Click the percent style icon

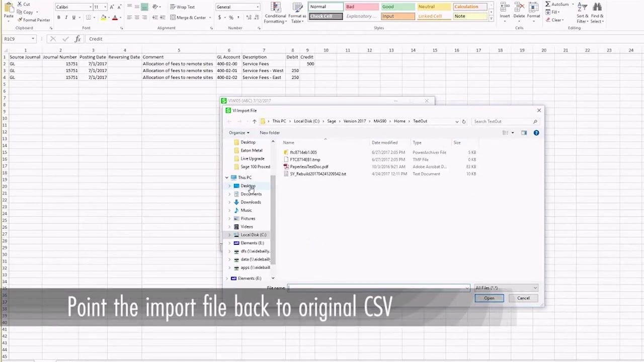(231, 18)
